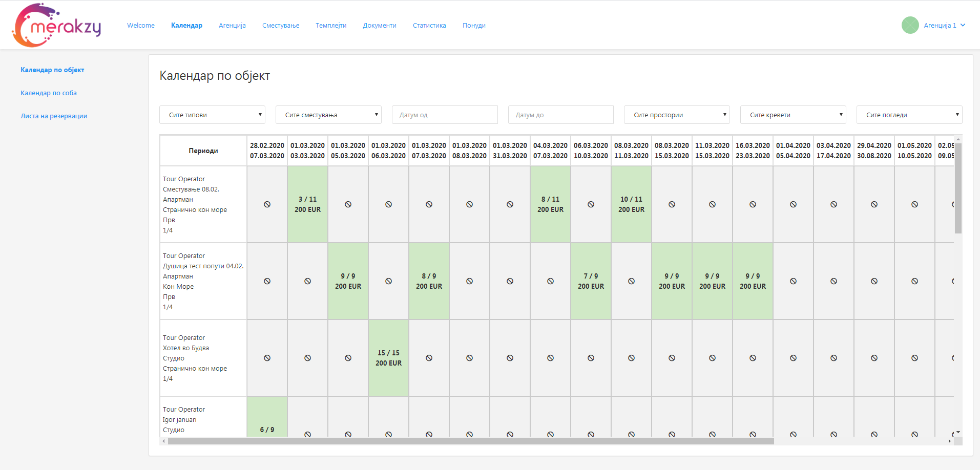Screen dimensions: 980x470
Task: Click the 7 / 9 200 EUR cell
Action: [x=591, y=281]
